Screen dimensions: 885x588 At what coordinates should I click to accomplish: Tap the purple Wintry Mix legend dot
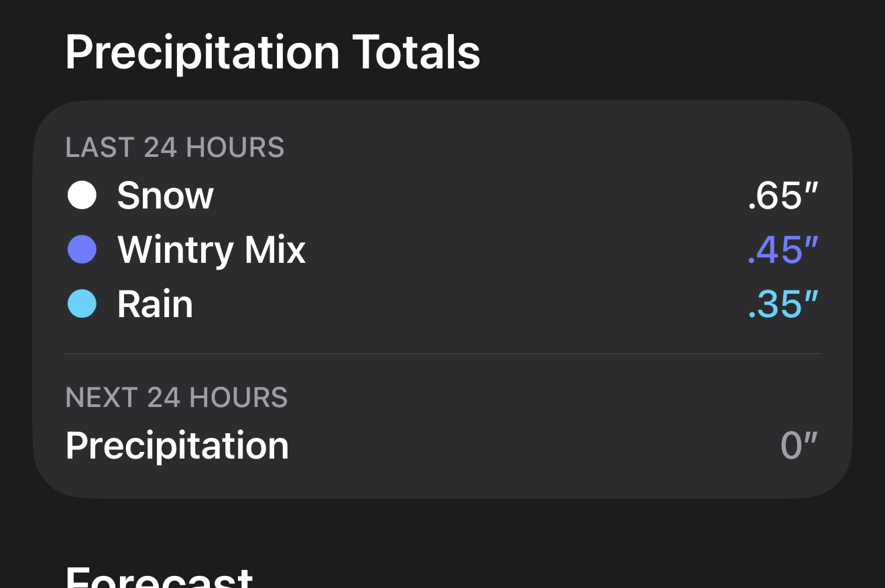pos(82,249)
